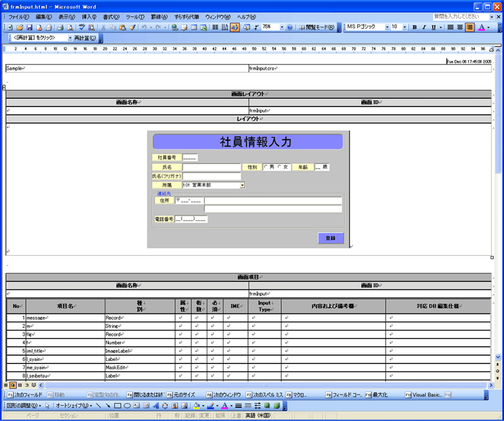504x421 pixels.
Task: Click the Line Style icon
Action: pos(238,406)
